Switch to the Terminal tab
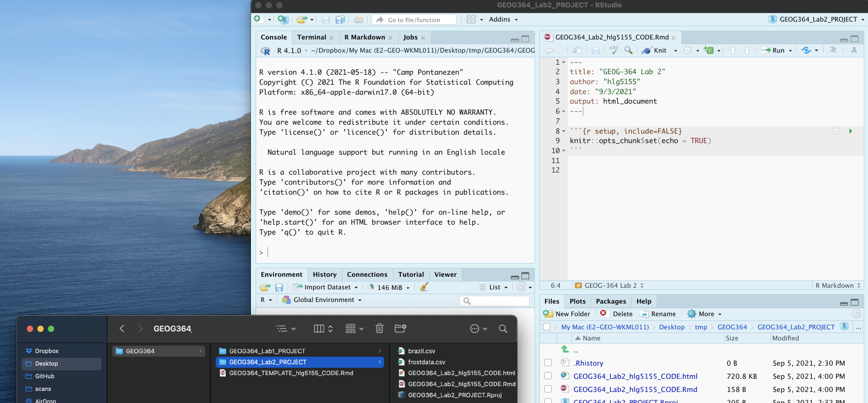 pyautogui.click(x=311, y=37)
